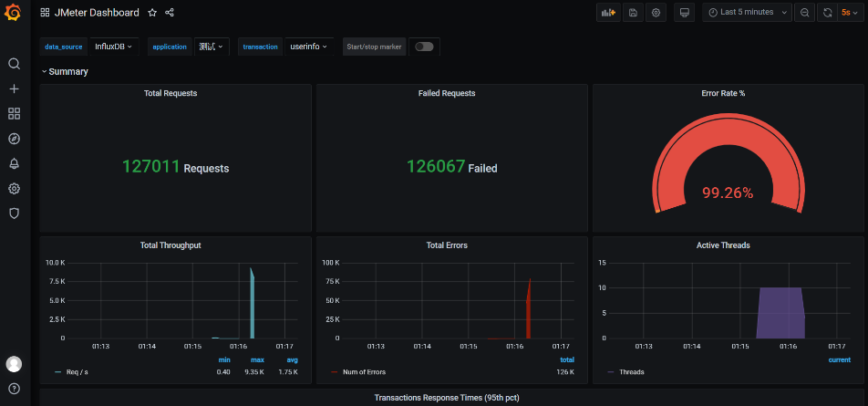Toggle the Threads legend series
Screen dimensions: 868x406
click(x=632, y=371)
